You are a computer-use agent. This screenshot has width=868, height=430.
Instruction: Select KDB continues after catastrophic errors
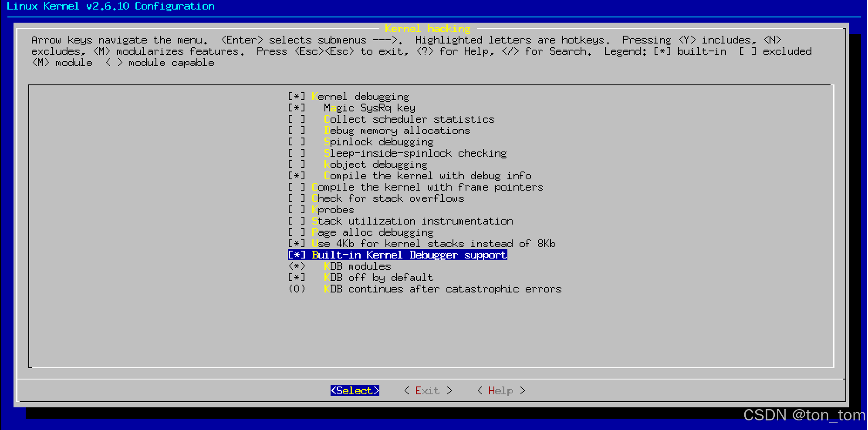click(425, 289)
